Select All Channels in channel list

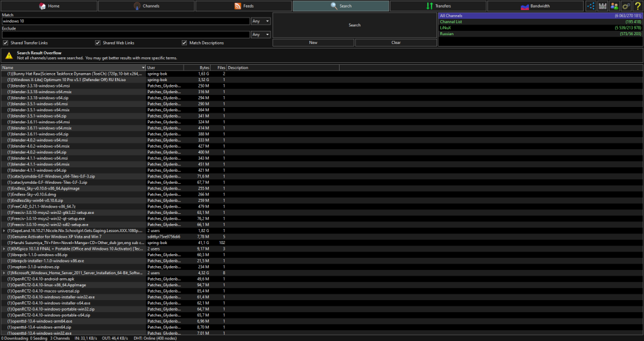click(x=540, y=16)
